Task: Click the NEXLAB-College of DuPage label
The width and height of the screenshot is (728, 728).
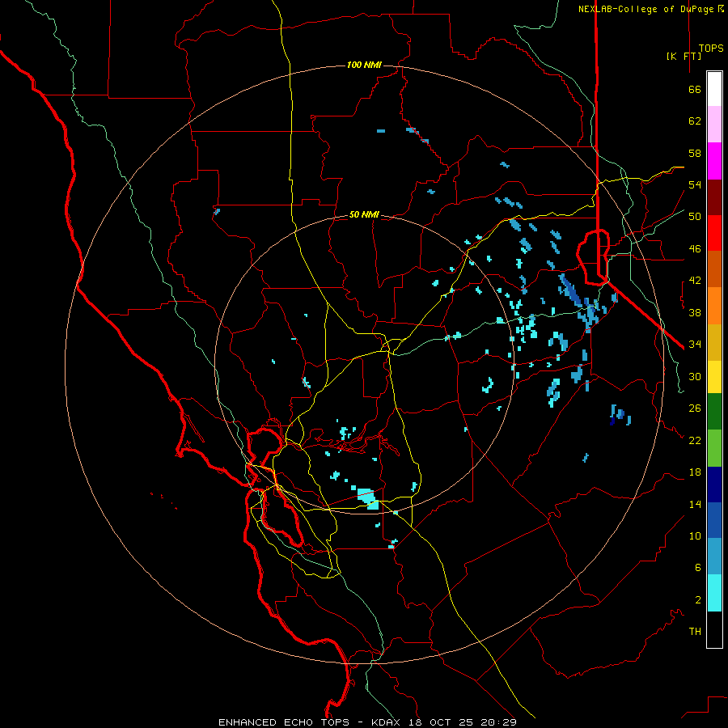Action: pyautogui.click(x=650, y=9)
